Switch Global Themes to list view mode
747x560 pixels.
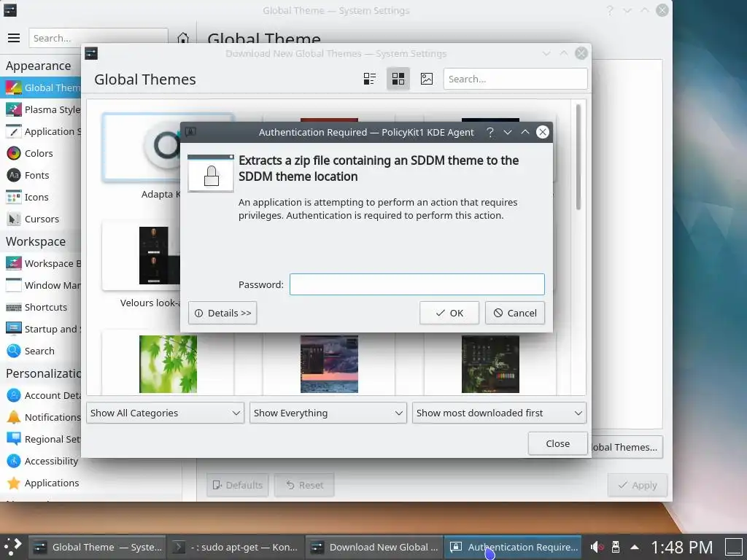pyautogui.click(x=369, y=79)
